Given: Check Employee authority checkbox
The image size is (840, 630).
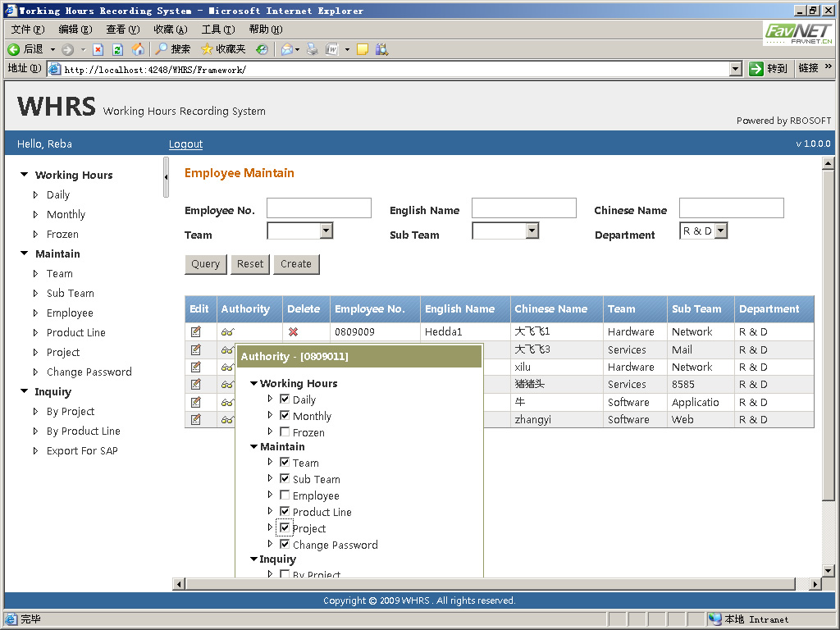Looking at the screenshot, I should pos(285,495).
